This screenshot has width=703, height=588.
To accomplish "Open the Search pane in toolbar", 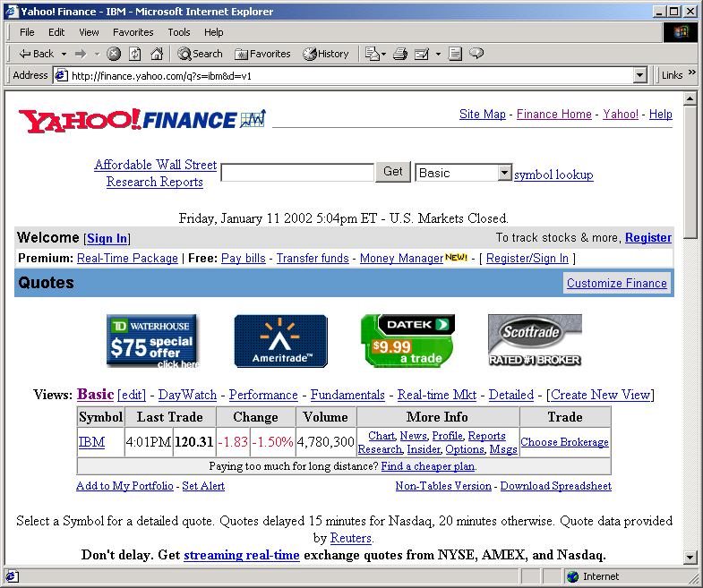I will (x=200, y=54).
